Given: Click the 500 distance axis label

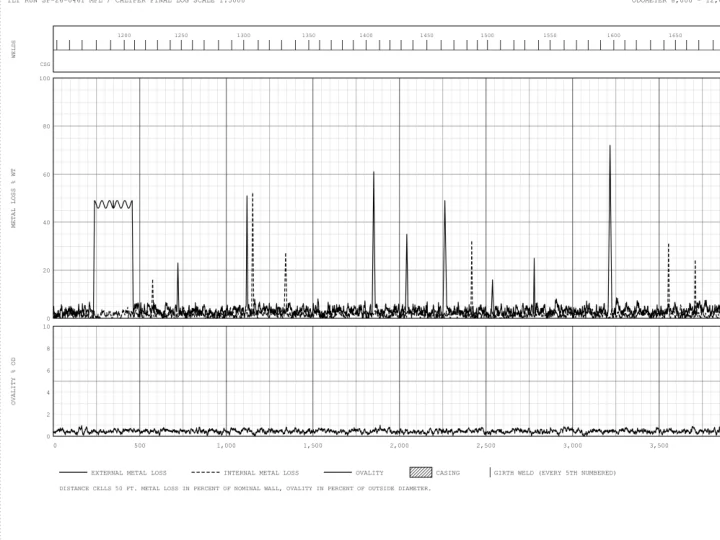Looking at the screenshot, I should tap(140, 445).
